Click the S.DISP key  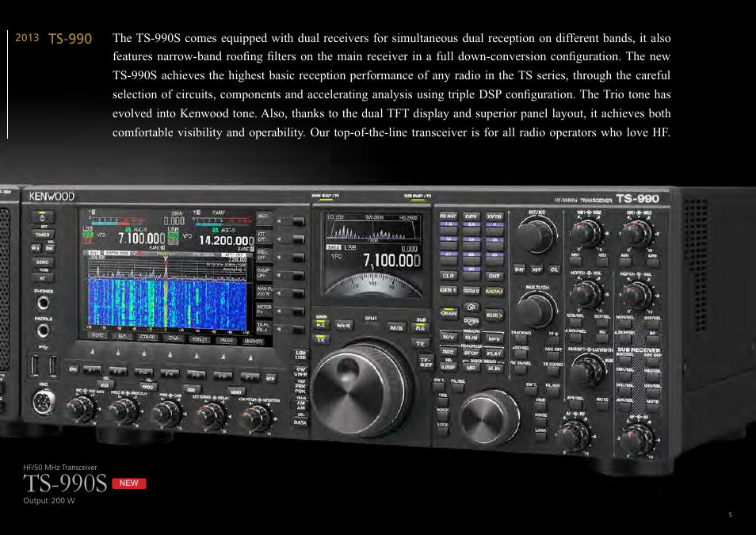coord(448,367)
